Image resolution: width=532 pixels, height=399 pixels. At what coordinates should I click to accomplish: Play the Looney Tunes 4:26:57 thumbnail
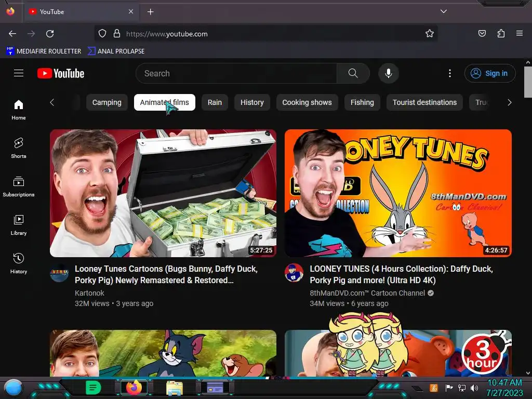398,193
